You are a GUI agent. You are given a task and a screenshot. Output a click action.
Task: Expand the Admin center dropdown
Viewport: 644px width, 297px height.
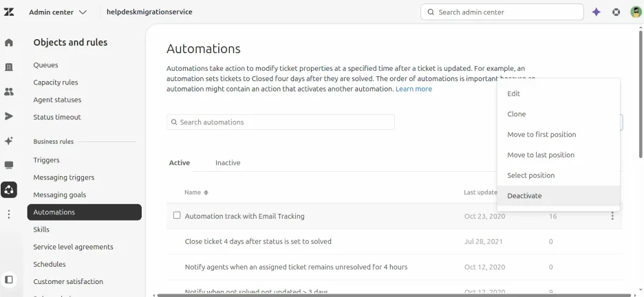click(58, 12)
